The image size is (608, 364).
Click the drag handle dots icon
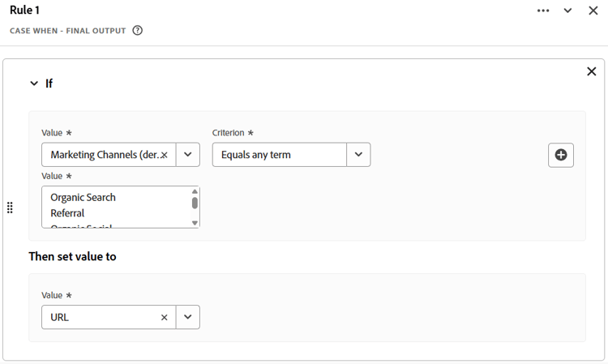click(x=10, y=208)
